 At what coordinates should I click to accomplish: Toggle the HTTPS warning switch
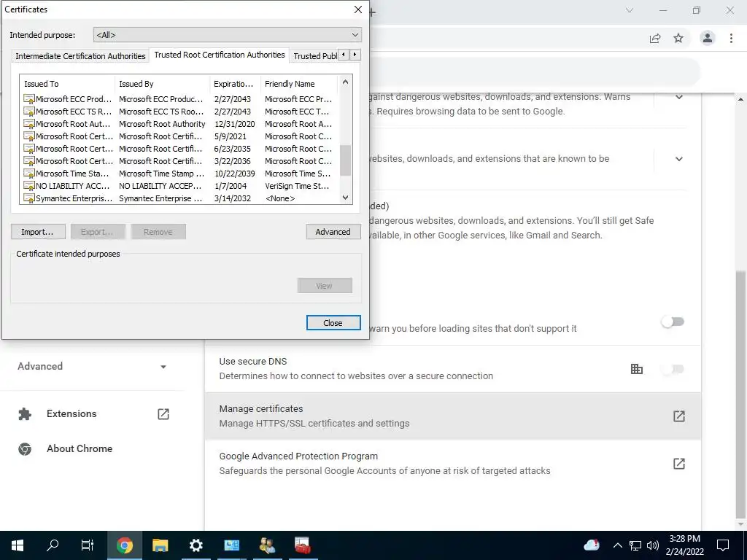click(673, 322)
